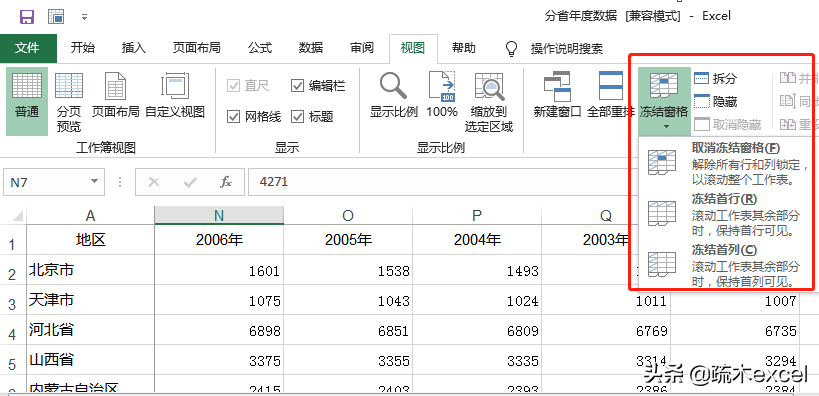Click the 隐藏 window button

click(x=715, y=101)
